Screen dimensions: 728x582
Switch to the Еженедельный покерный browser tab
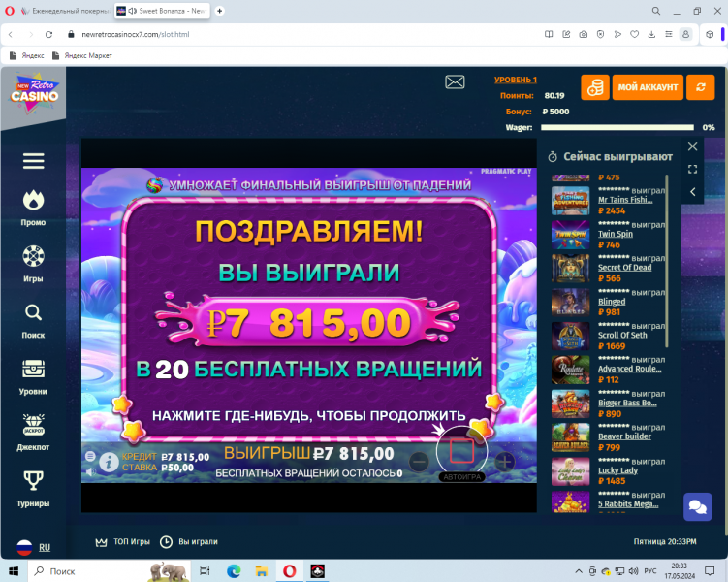66,11
